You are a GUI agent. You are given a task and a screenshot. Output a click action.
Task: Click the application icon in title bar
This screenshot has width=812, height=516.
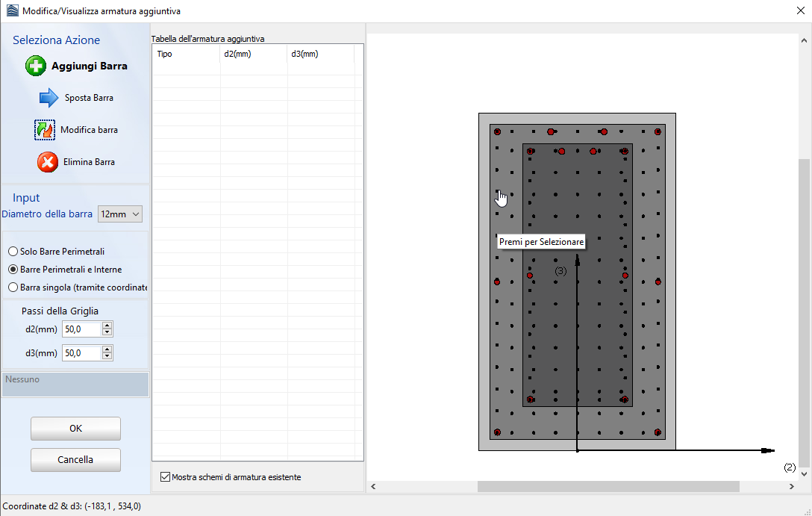12,11
